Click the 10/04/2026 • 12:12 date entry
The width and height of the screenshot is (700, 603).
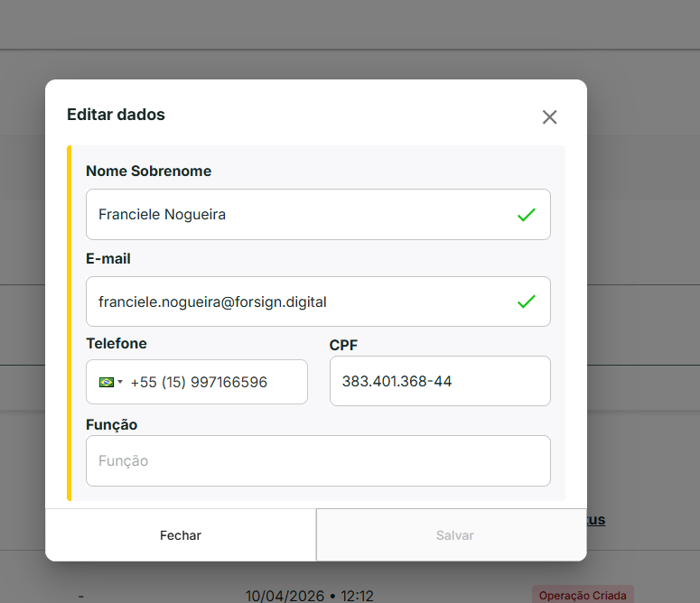click(x=309, y=595)
